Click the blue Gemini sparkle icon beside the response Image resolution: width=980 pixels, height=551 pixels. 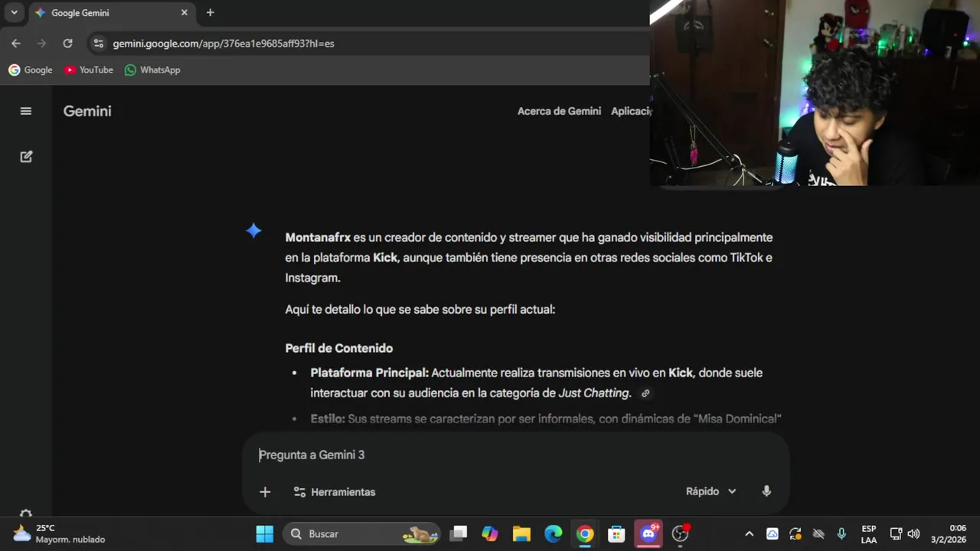tap(254, 230)
